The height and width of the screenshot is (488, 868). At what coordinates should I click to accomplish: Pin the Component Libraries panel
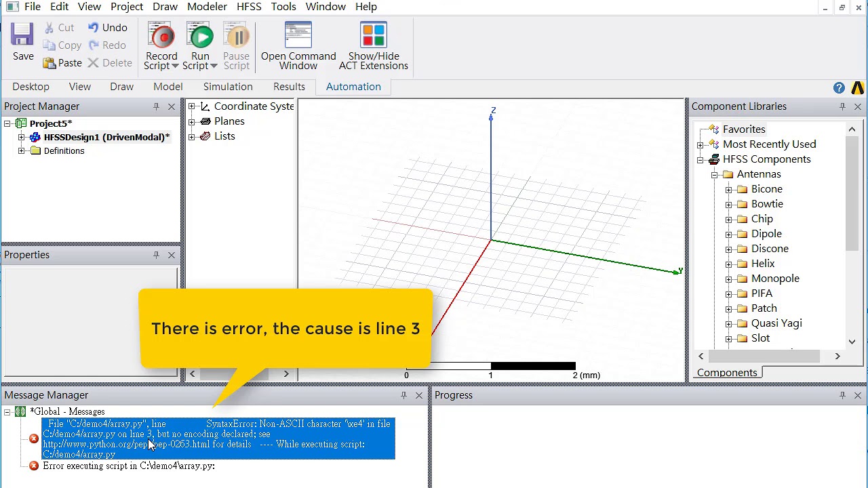[842, 106]
